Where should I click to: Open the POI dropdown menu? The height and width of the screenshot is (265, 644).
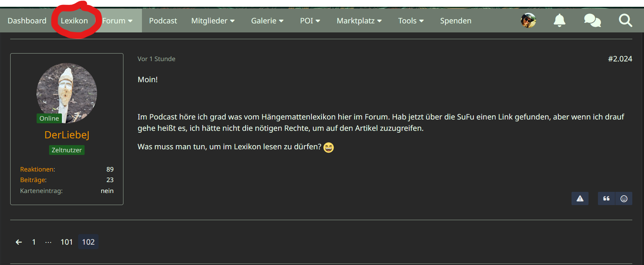310,21
